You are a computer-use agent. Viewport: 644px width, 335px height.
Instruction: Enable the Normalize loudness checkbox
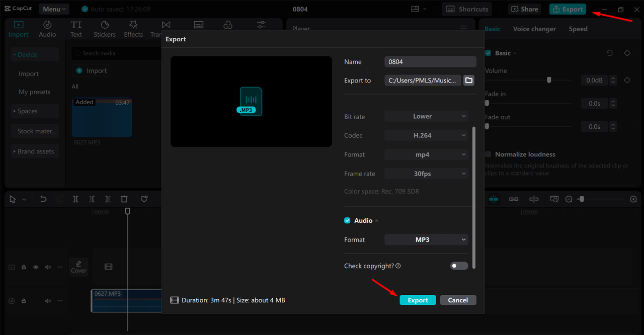pyautogui.click(x=488, y=154)
